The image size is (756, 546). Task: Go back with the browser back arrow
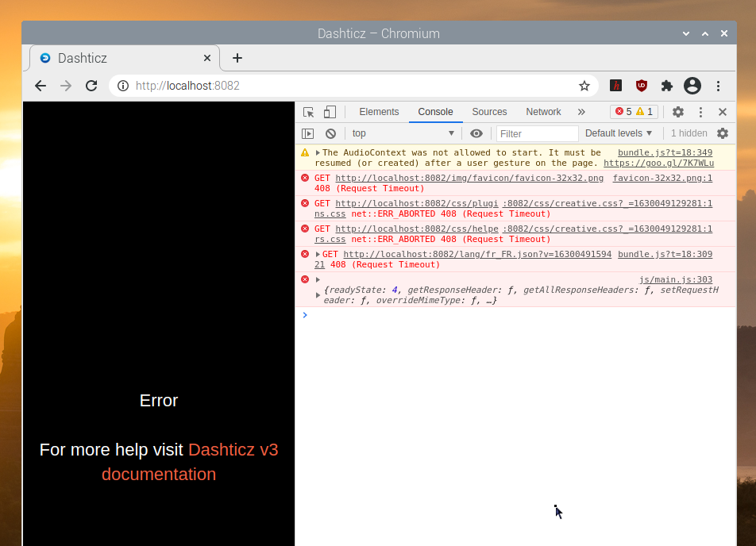point(40,86)
